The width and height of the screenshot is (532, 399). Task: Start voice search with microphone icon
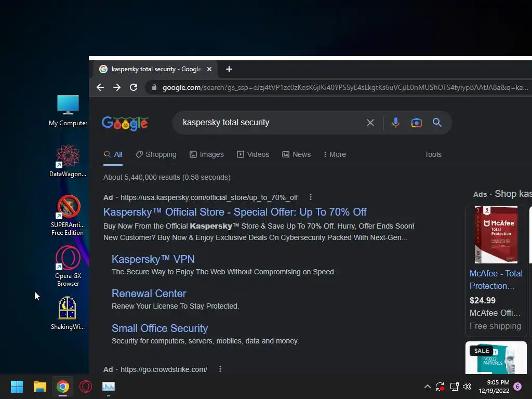(x=395, y=123)
